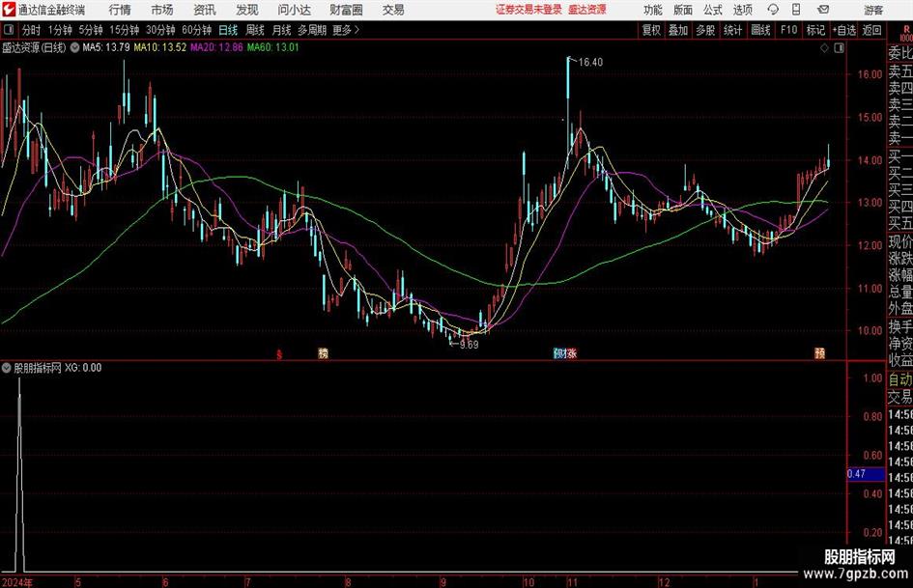
Task: Toggle the side panel icon at chart top right
Action: point(839,48)
